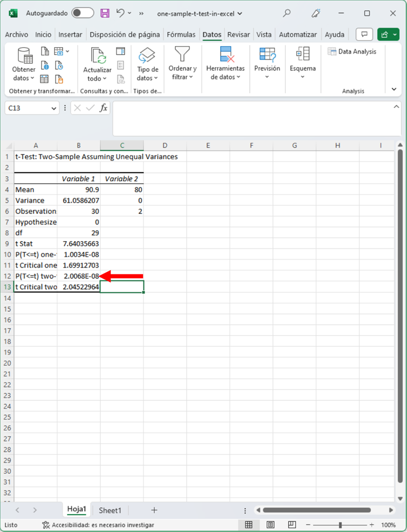Viewport: 407px width, 532px height.
Task: Click the Save icon in title bar
Action: pos(105,13)
